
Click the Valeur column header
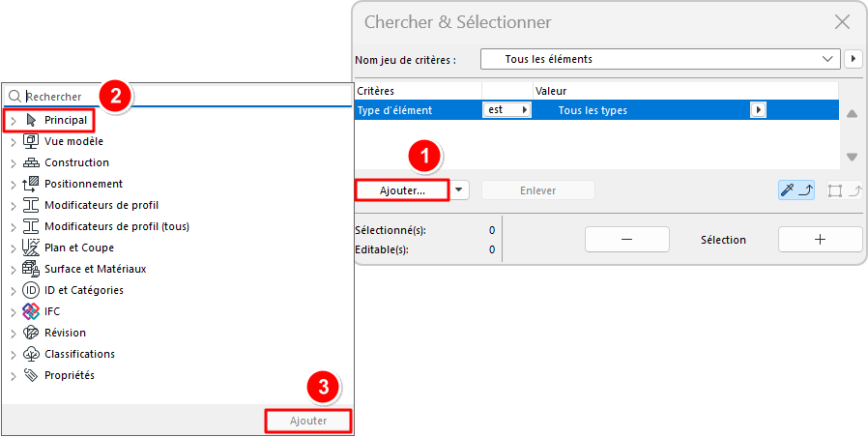686,91
